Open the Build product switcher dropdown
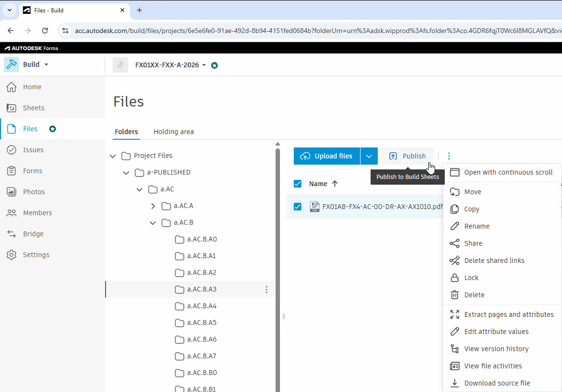The width and height of the screenshot is (562, 392). (46, 65)
